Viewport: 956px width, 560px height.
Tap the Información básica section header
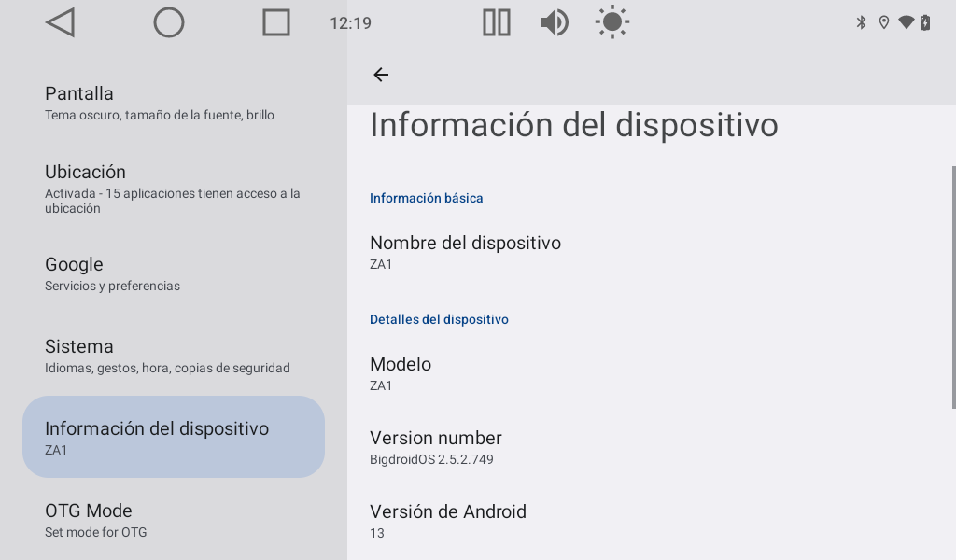[426, 198]
